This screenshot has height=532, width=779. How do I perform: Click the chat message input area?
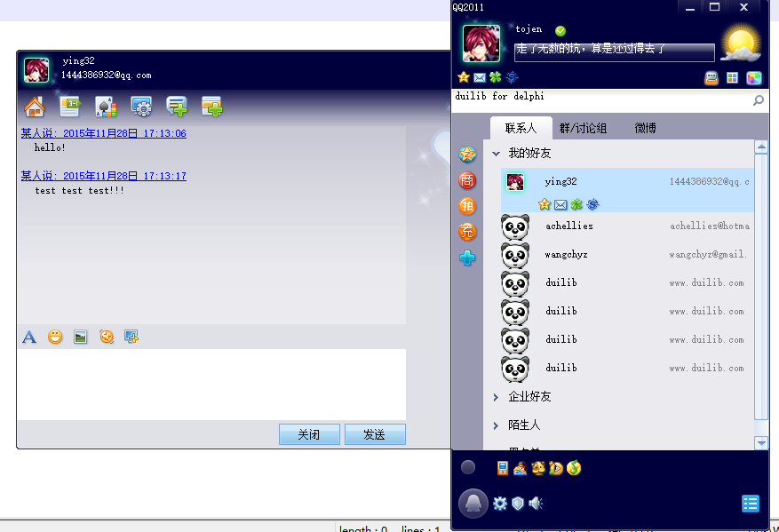click(x=211, y=385)
